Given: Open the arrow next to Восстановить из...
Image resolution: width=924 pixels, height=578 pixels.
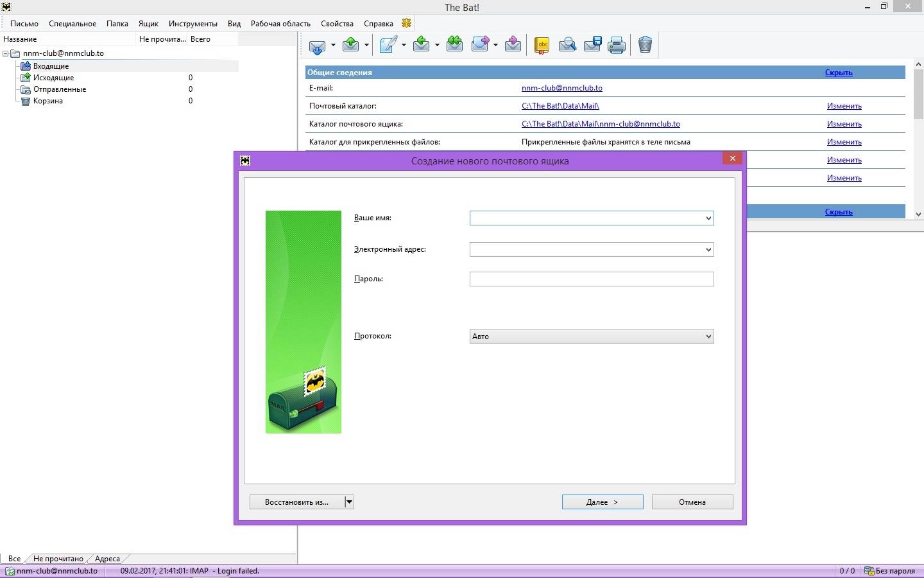Looking at the screenshot, I should point(350,502).
